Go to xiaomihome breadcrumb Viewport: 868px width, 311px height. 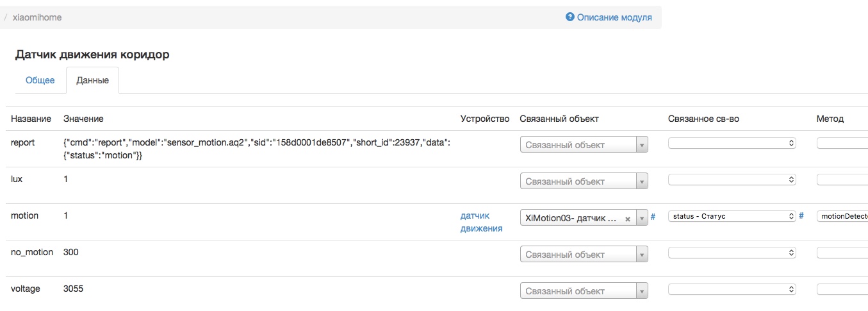pyautogui.click(x=37, y=17)
